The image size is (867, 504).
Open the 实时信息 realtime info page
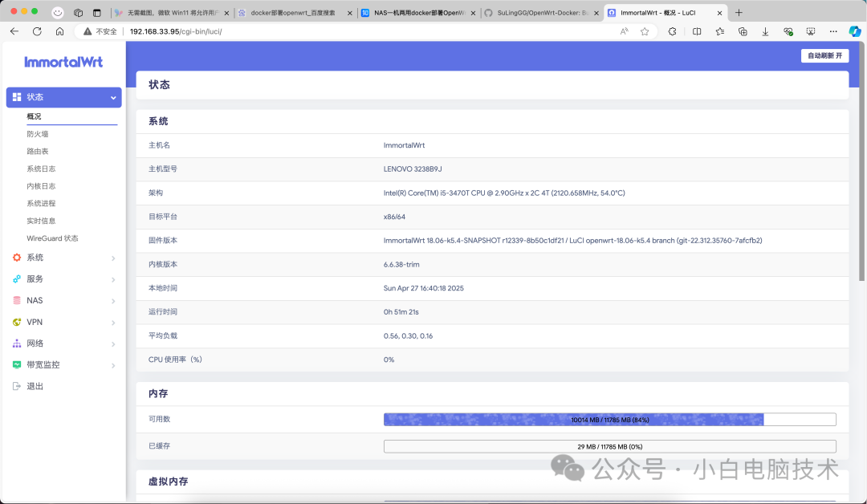(x=41, y=221)
